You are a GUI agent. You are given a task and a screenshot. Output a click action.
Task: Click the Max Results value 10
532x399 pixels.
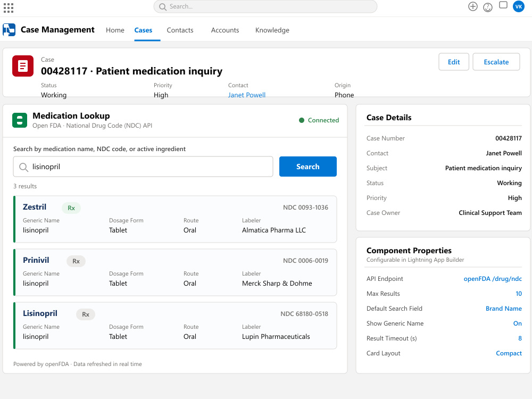click(518, 294)
